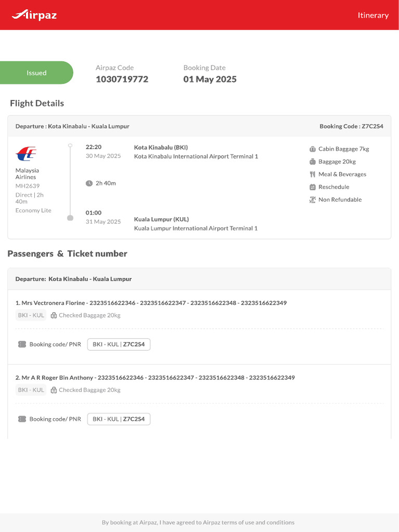This screenshot has height=532, width=399.
Task: Click the ticket icon beside Mrs Vectronera's Booking code/ PNR
Action: (x=22, y=344)
